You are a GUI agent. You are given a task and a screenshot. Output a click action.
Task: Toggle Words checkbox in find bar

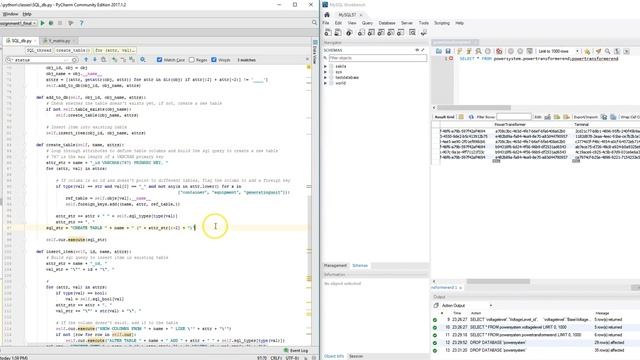click(x=214, y=60)
